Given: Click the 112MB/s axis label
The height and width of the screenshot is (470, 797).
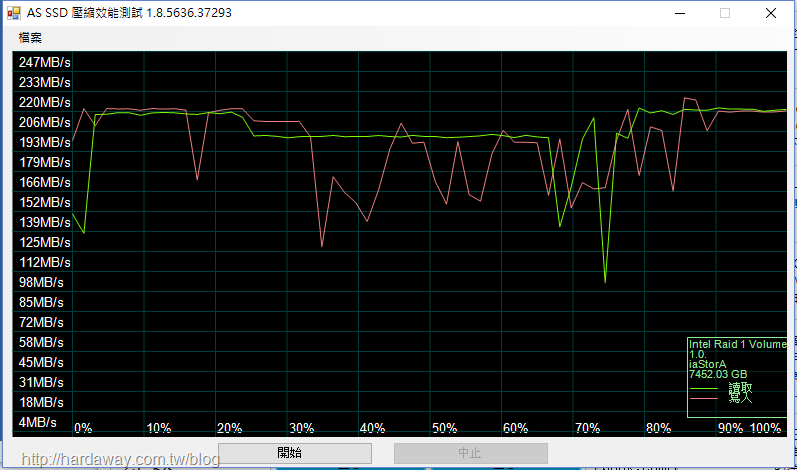Looking at the screenshot, I should tap(45, 263).
